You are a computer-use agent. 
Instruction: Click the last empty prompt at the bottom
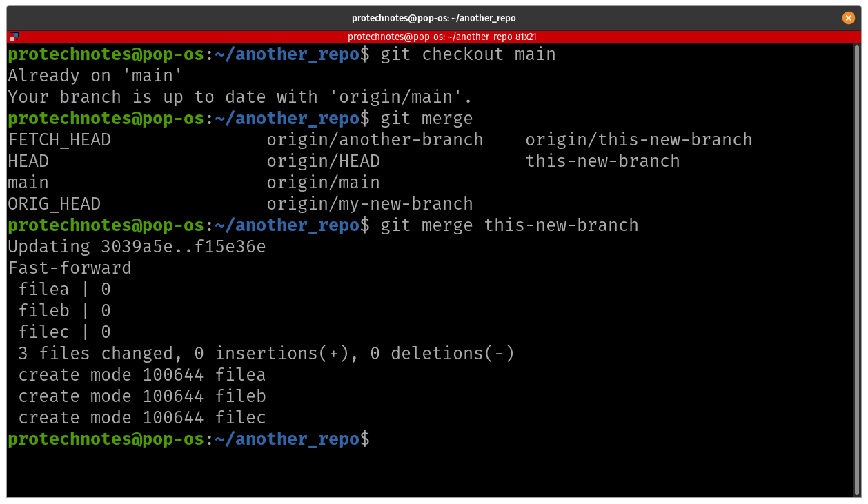(x=189, y=439)
